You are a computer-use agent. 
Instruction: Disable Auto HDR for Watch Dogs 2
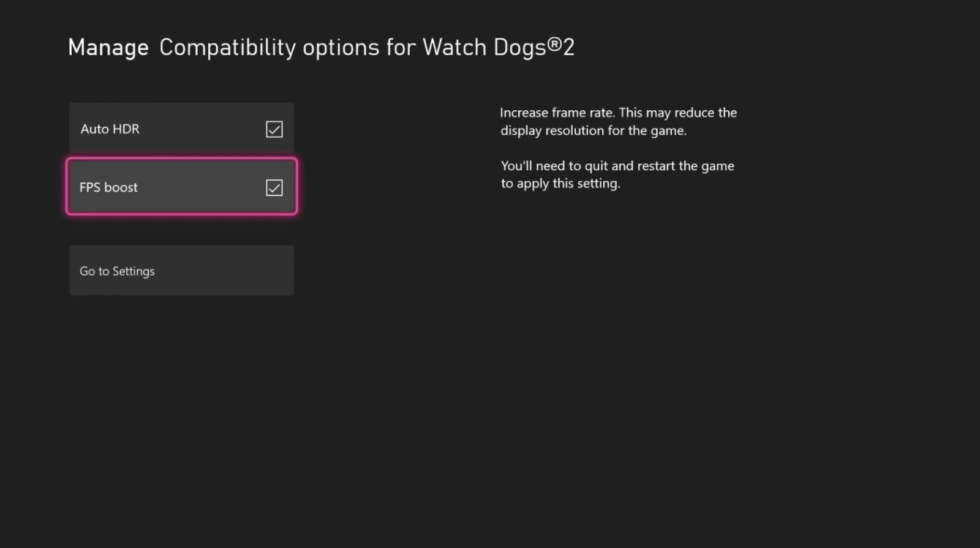274,129
